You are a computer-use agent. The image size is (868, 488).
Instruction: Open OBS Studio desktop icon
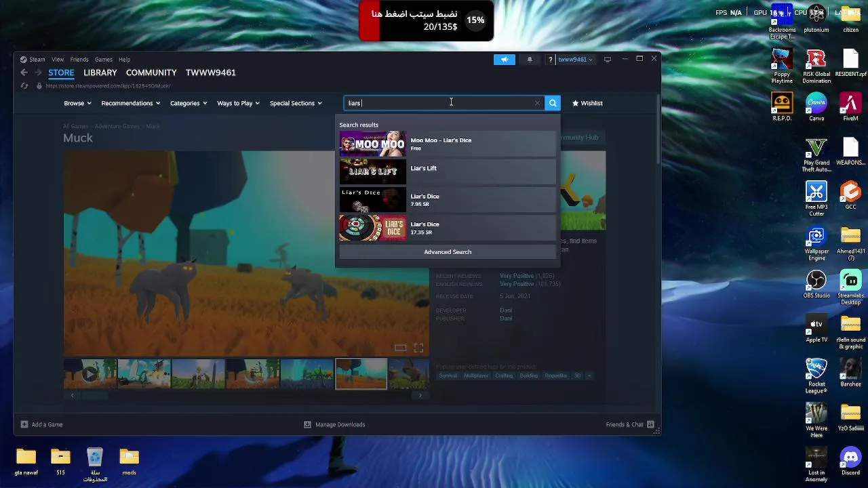click(x=816, y=285)
